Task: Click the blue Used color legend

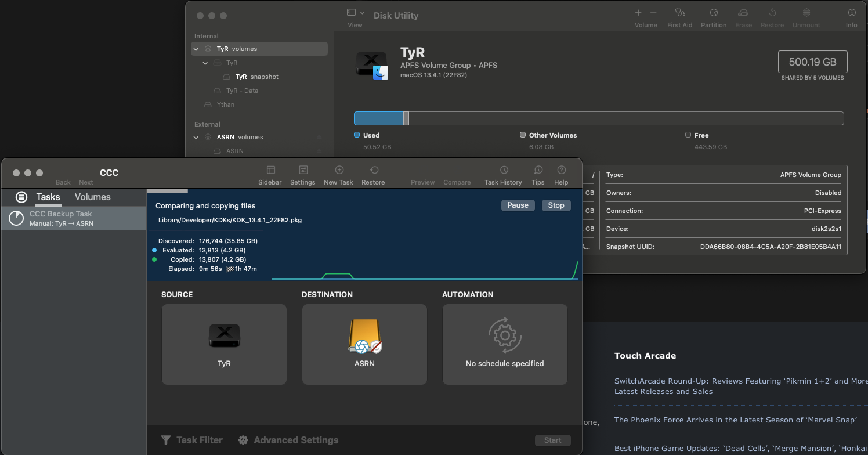Action: coord(357,135)
